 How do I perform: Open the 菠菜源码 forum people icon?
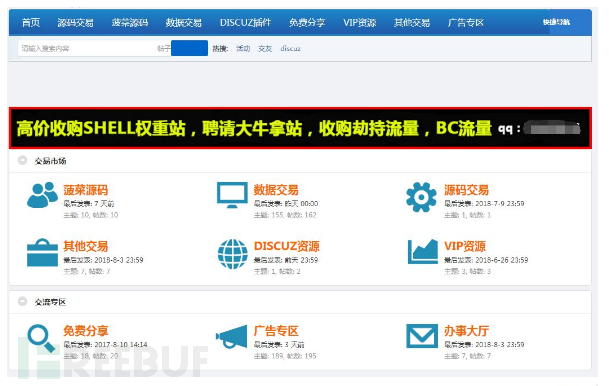point(42,195)
